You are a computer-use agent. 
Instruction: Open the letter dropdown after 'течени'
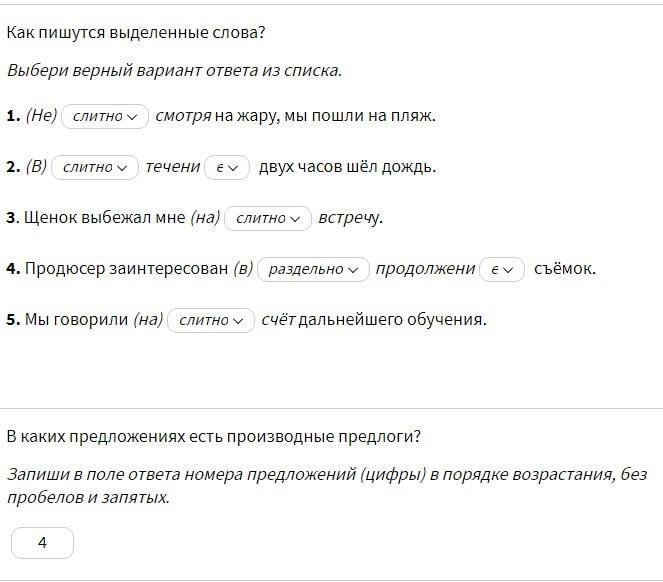click(227, 167)
